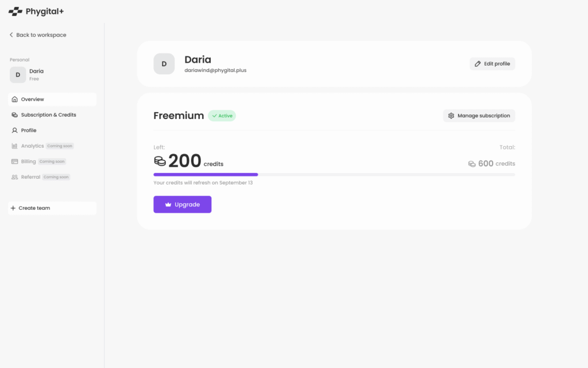Go back to workspace
Viewport: 588px width, 368px height.
(x=41, y=35)
